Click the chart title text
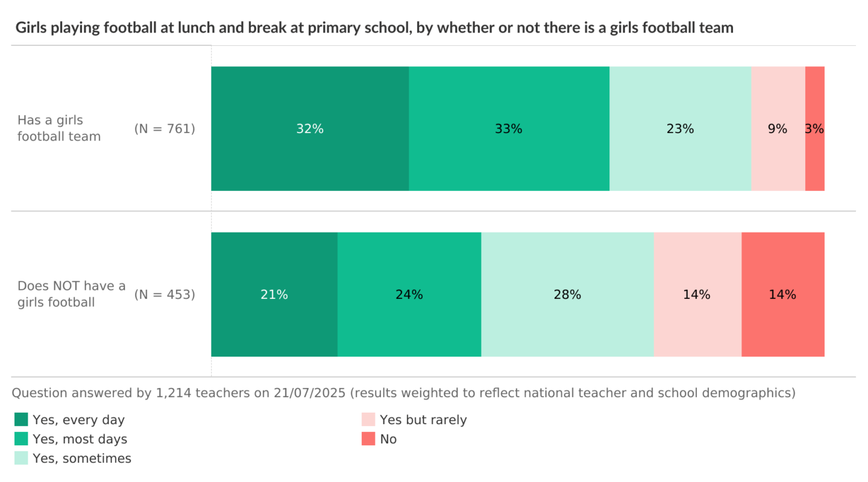Viewport: 868px width, 482px height. click(x=374, y=27)
